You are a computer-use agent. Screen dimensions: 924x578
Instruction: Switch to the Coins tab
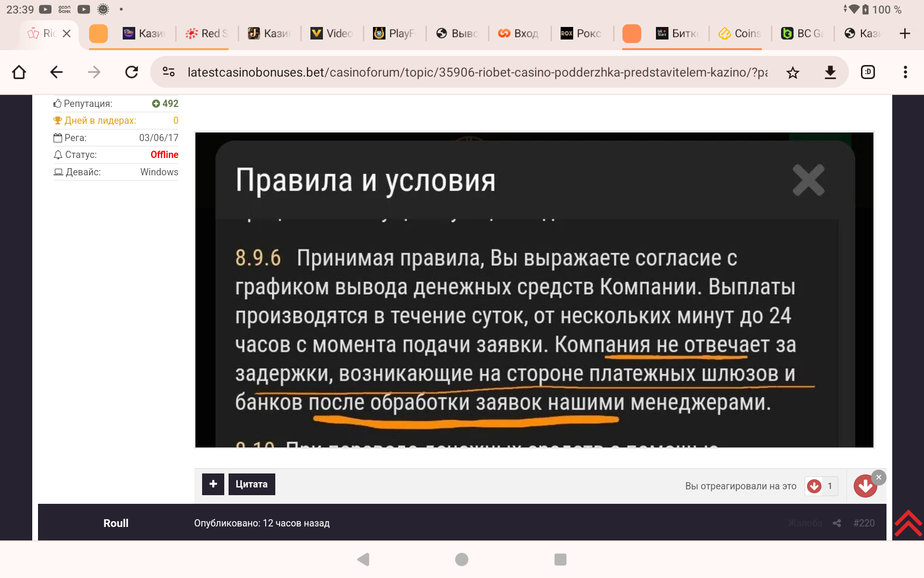click(740, 33)
